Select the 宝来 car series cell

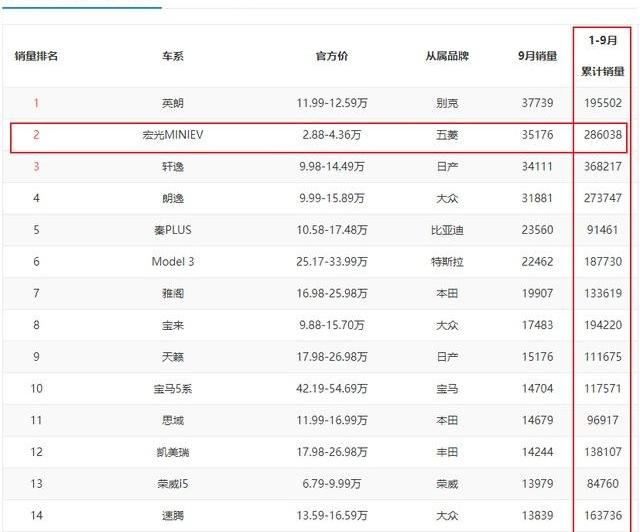[x=173, y=325]
